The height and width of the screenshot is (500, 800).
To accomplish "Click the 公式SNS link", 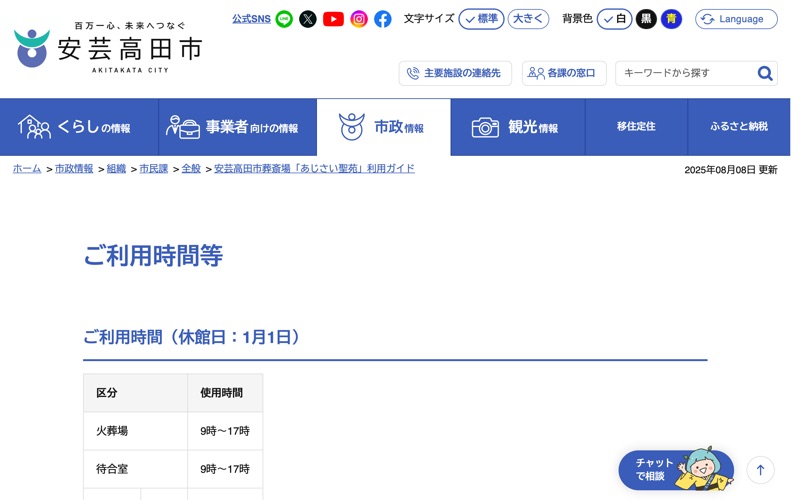I will (x=252, y=19).
